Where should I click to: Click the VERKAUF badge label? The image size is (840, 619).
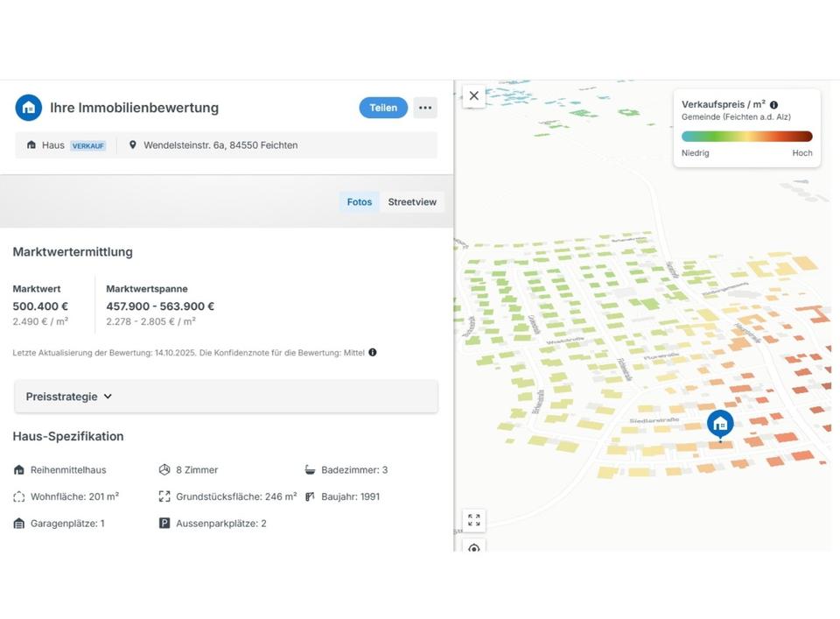pyautogui.click(x=87, y=146)
